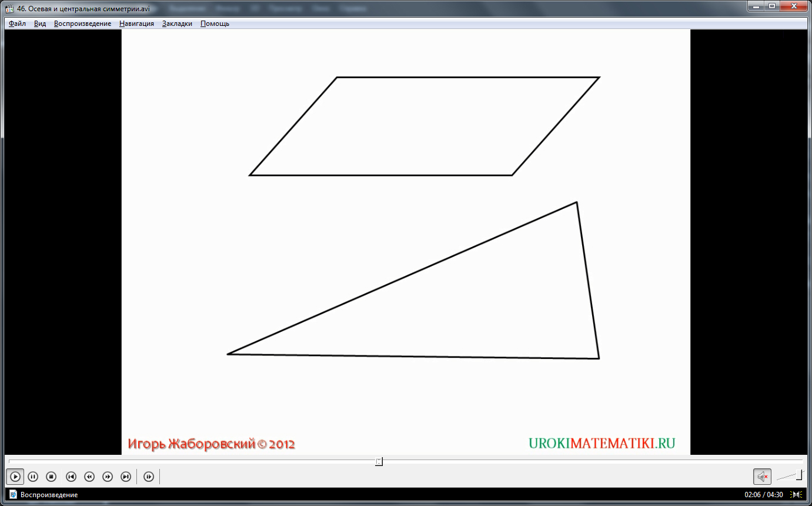This screenshot has height=506, width=812.
Task: Open the Помощь menu
Action: (215, 24)
